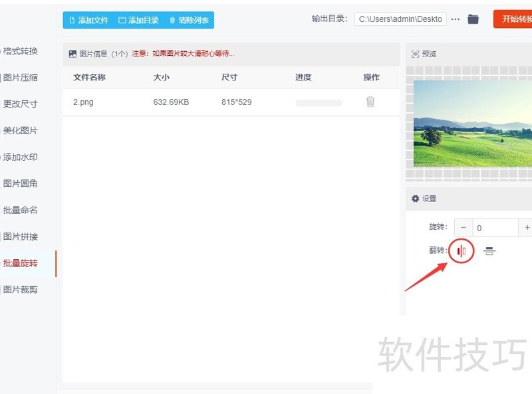Open the 格式转换 format conversion tab

point(21,51)
